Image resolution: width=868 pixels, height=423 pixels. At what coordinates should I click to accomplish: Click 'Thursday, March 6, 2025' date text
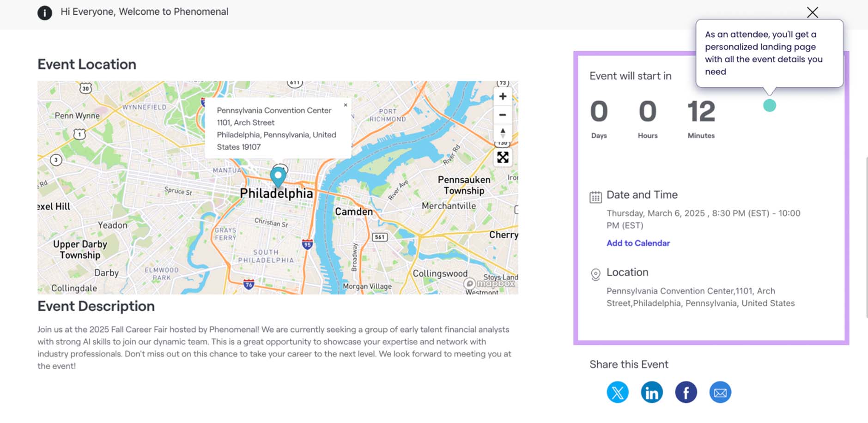pyautogui.click(x=656, y=213)
